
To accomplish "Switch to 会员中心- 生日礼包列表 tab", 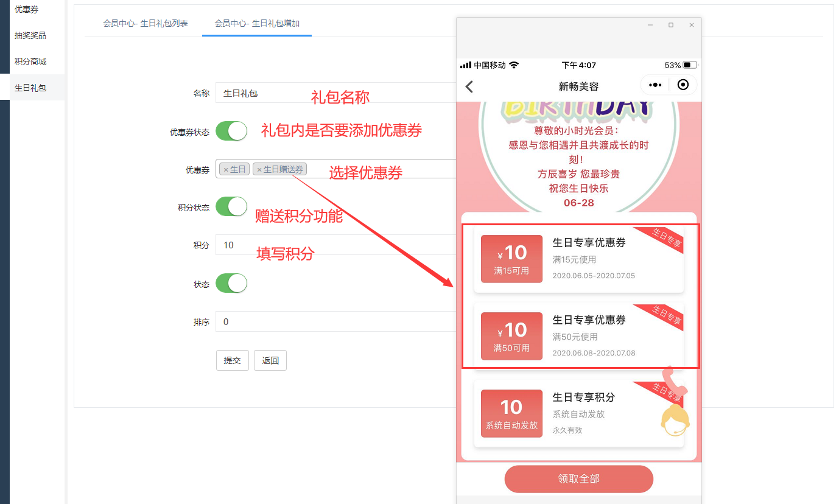I will (x=146, y=24).
